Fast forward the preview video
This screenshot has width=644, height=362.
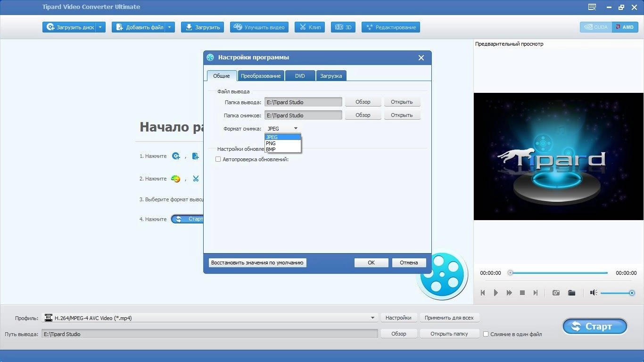click(509, 293)
